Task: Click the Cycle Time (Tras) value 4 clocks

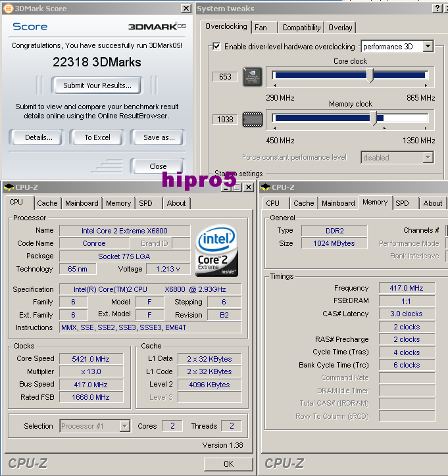Action: pyautogui.click(x=407, y=352)
